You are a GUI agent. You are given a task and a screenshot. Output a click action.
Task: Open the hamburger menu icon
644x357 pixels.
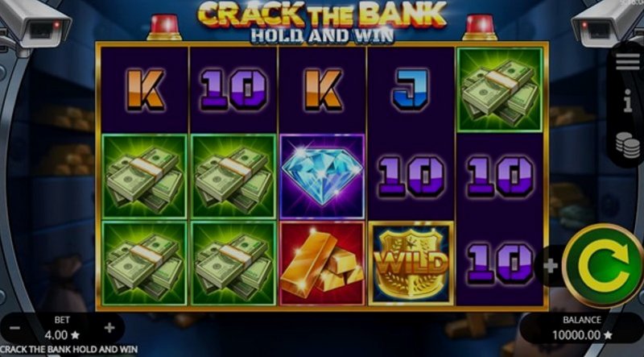point(628,62)
